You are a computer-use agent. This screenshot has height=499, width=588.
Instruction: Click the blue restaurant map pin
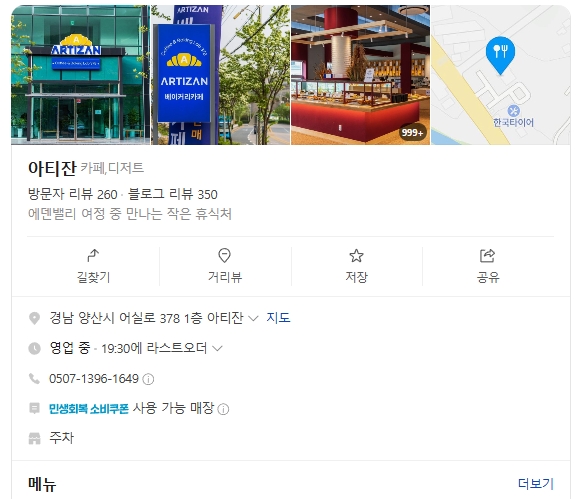pyautogui.click(x=500, y=55)
